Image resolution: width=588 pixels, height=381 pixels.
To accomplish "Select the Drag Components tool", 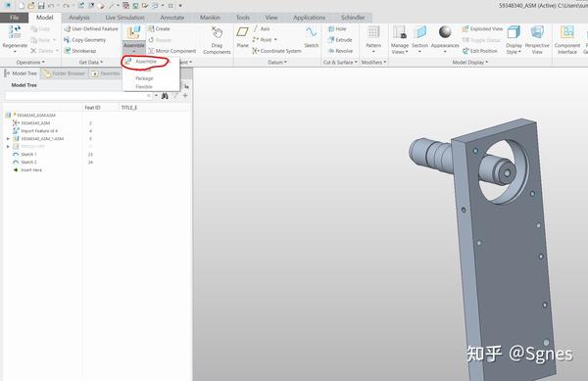I will [217, 40].
